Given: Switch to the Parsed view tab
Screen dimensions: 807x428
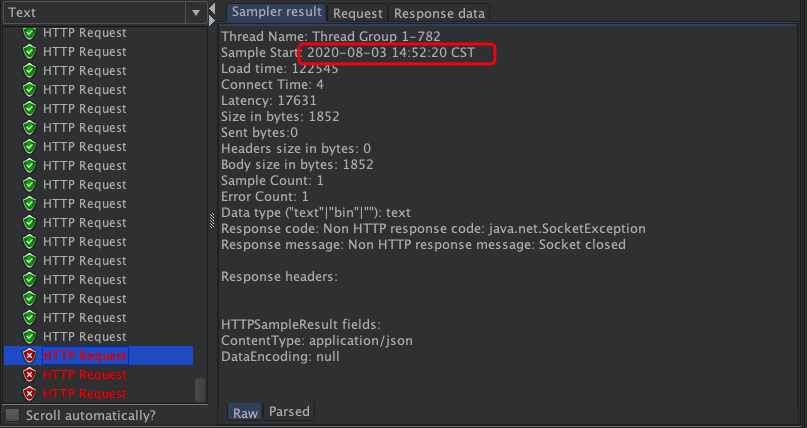Looking at the screenshot, I should (289, 411).
